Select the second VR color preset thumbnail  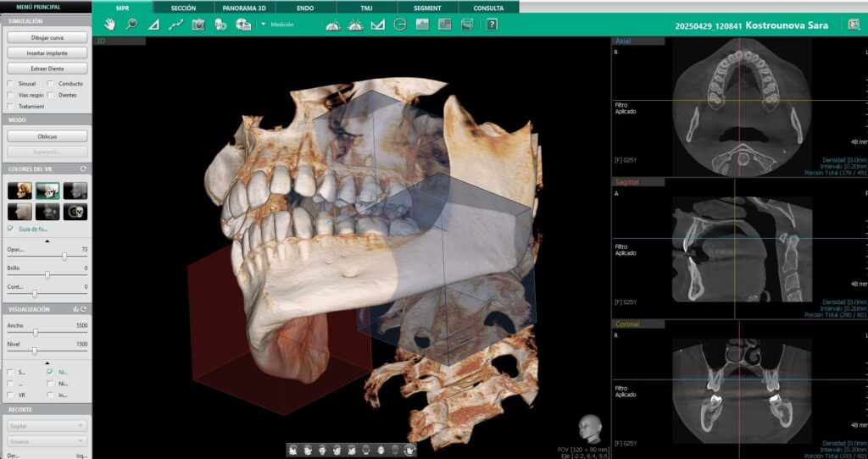pos(47,191)
